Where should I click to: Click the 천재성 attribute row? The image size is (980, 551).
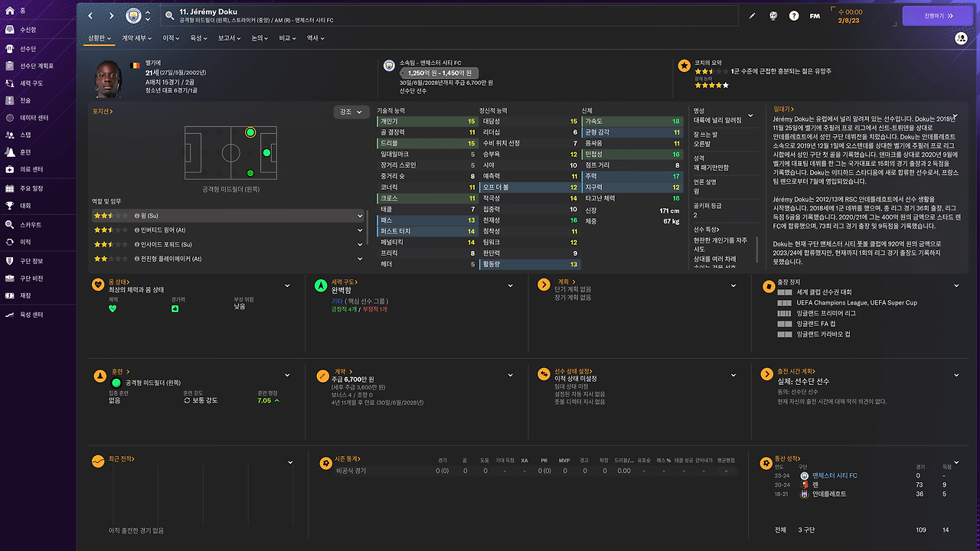pos(530,220)
